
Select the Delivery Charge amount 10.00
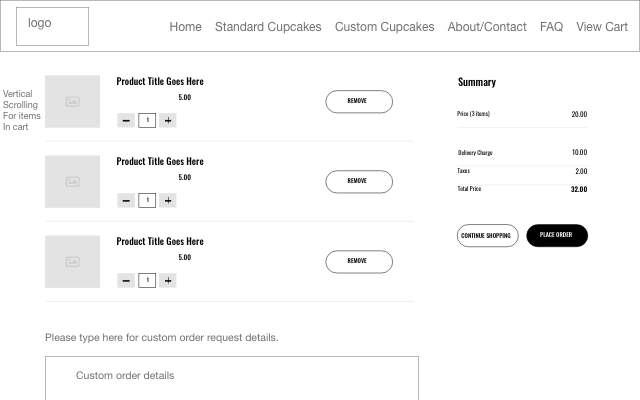coord(579,152)
